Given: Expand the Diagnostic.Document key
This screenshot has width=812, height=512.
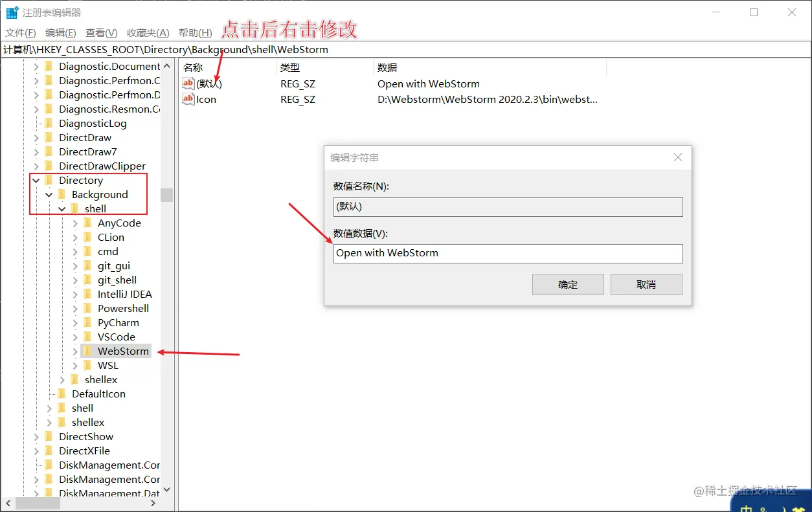Looking at the screenshot, I should point(36,66).
